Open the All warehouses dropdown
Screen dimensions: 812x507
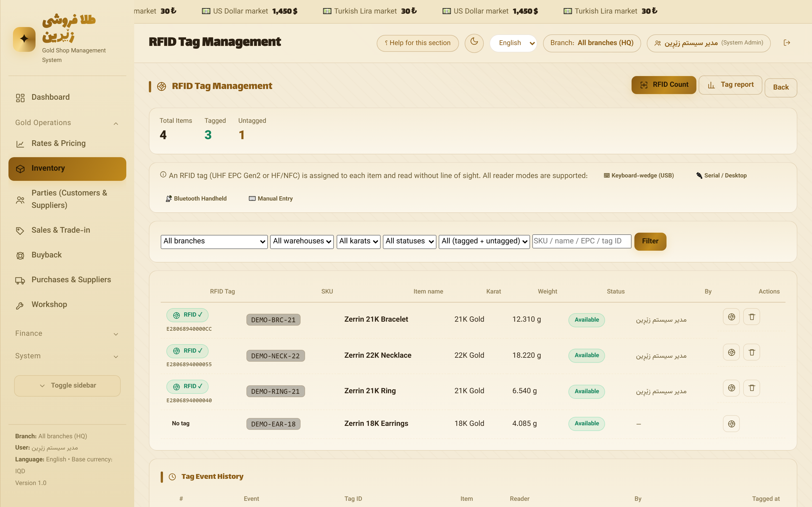(x=302, y=241)
